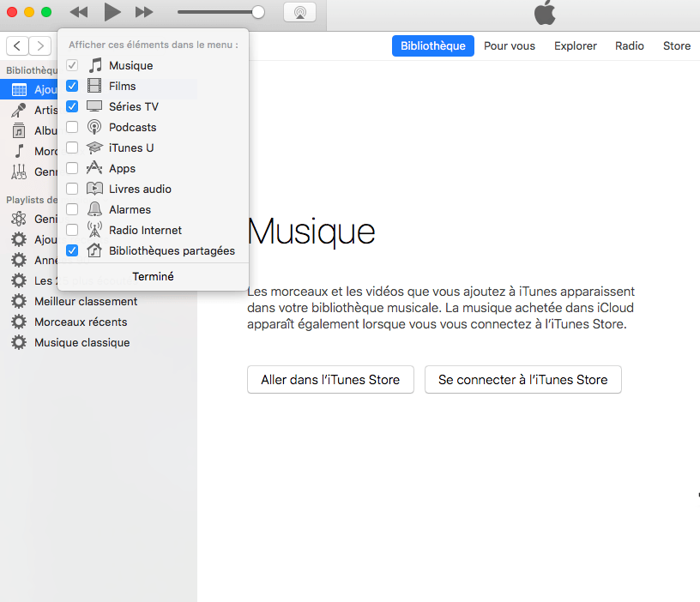Click Se connecter à l'iTunes Store button
This screenshot has height=602, width=700.
click(522, 379)
